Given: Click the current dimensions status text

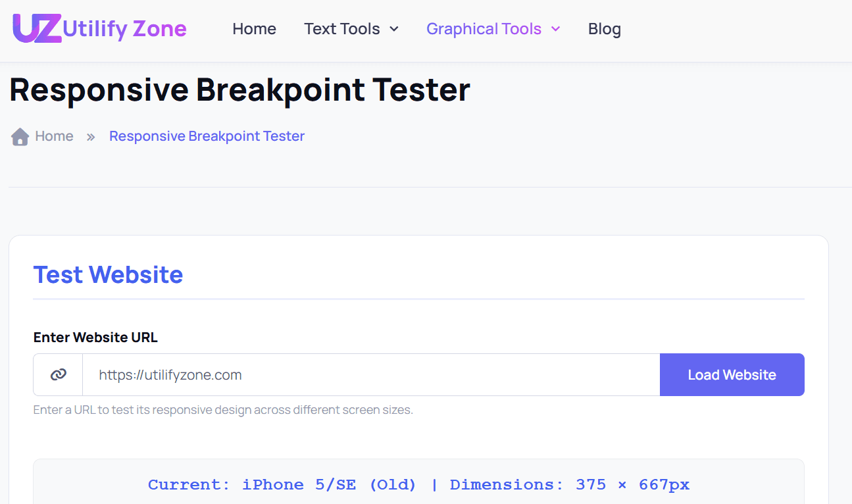Looking at the screenshot, I should (418, 484).
